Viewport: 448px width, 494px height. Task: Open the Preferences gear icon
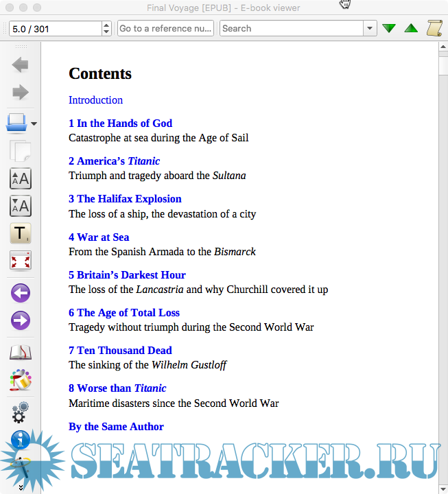point(21,412)
